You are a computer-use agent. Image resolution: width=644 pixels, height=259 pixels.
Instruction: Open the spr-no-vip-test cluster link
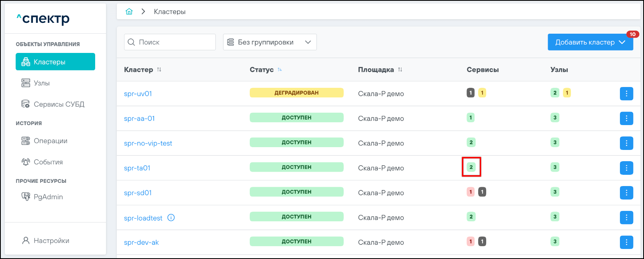(148, 144)
